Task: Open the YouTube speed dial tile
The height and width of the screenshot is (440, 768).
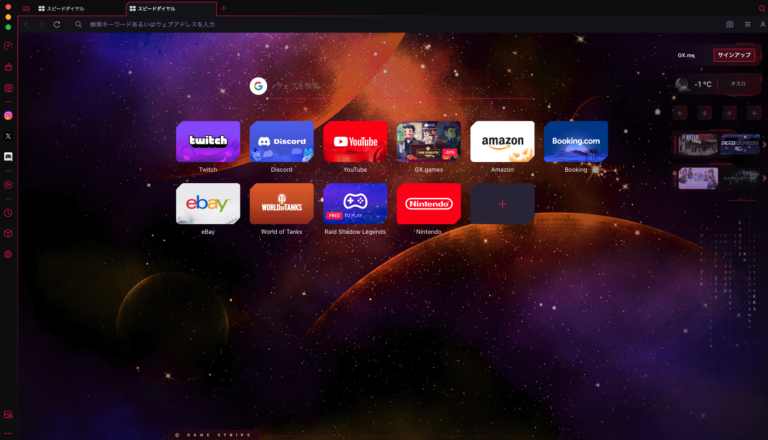Action: pyautogui.click(x=355, y=142)
